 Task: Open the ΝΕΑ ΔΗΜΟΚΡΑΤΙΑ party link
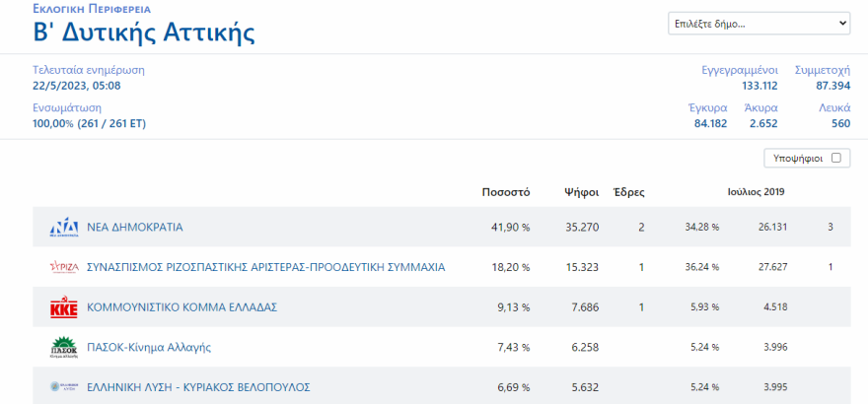(135, 228)
